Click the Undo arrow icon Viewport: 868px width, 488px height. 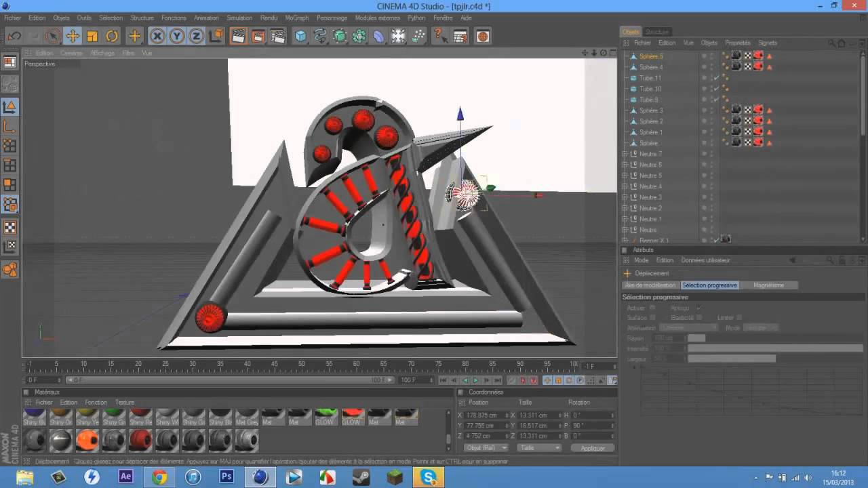[x=14, y=36]
